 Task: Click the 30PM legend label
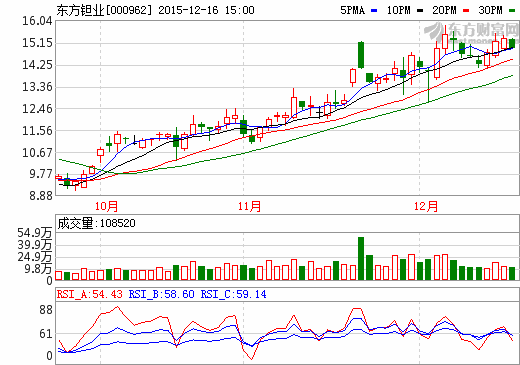coord(490,10)
